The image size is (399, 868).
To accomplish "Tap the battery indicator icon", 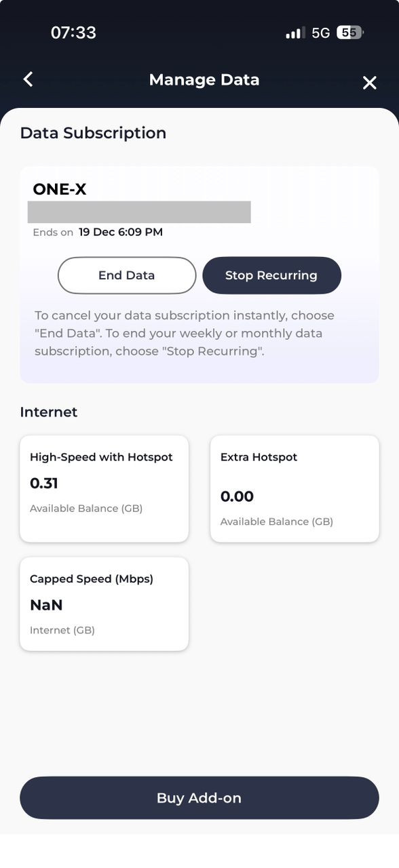I will click(x=350, y=33).
